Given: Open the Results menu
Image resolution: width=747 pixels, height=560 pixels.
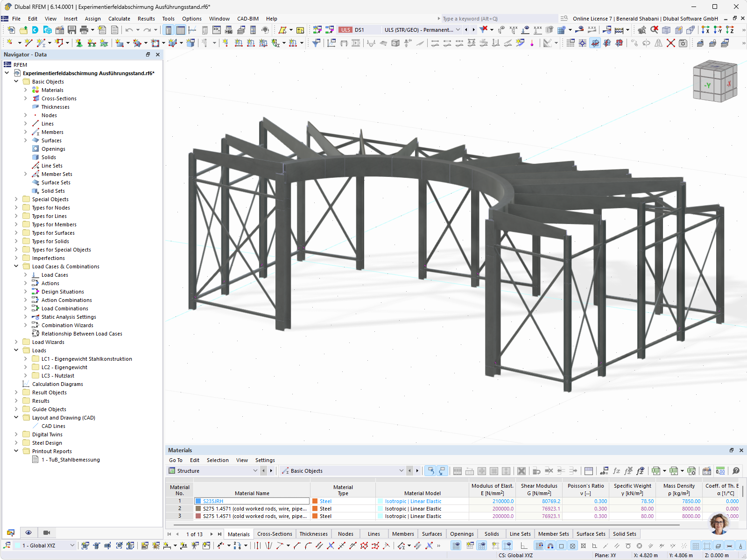Looking at the screenshot, I should pyautogui.click(x=146, y=19).
